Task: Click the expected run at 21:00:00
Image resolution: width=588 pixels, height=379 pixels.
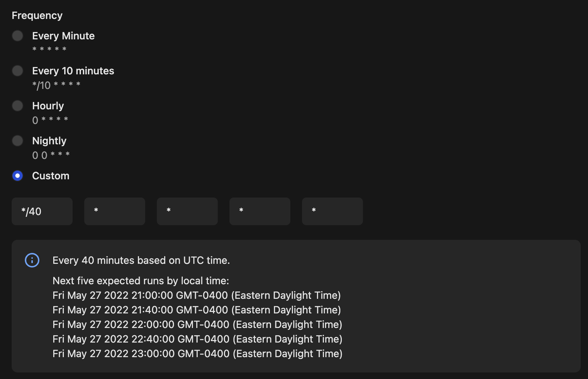Action: (197, 295)
